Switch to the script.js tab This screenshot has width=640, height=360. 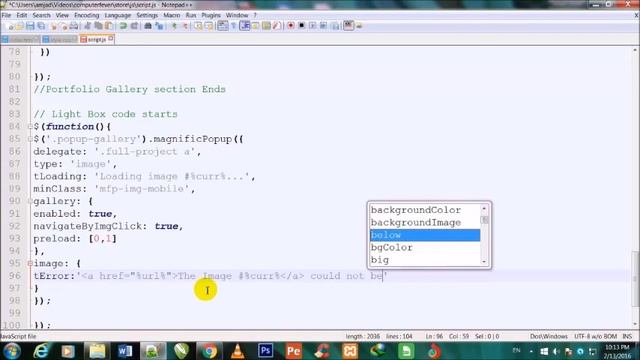(97, 40)
